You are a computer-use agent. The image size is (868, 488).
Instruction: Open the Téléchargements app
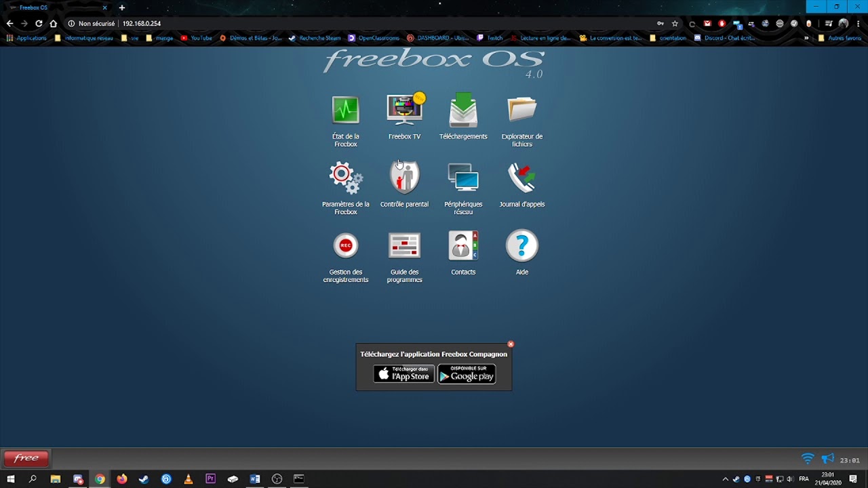click(x=463, y=110)
